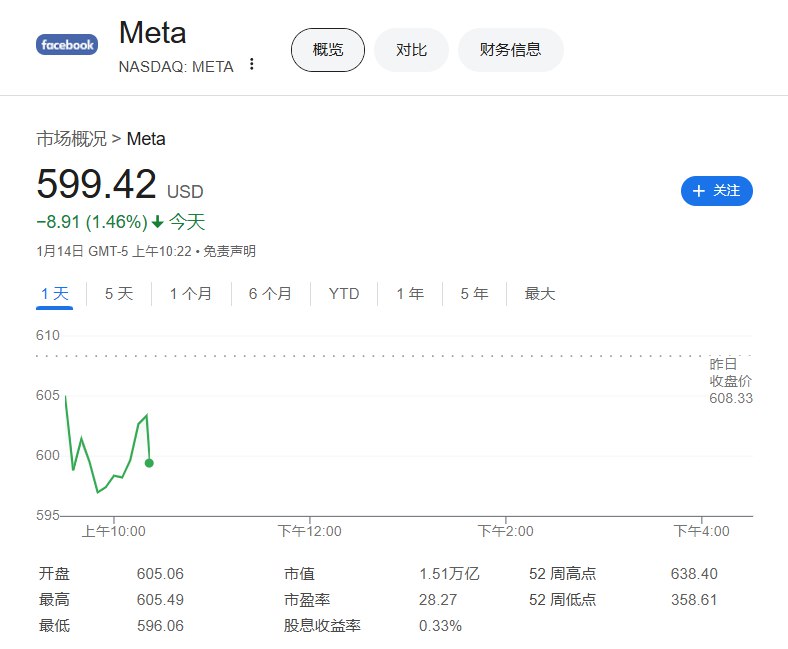This screenshot has height=649, width=788.
Task: Show the YTD chart range
Action: (x=344, y=294)
